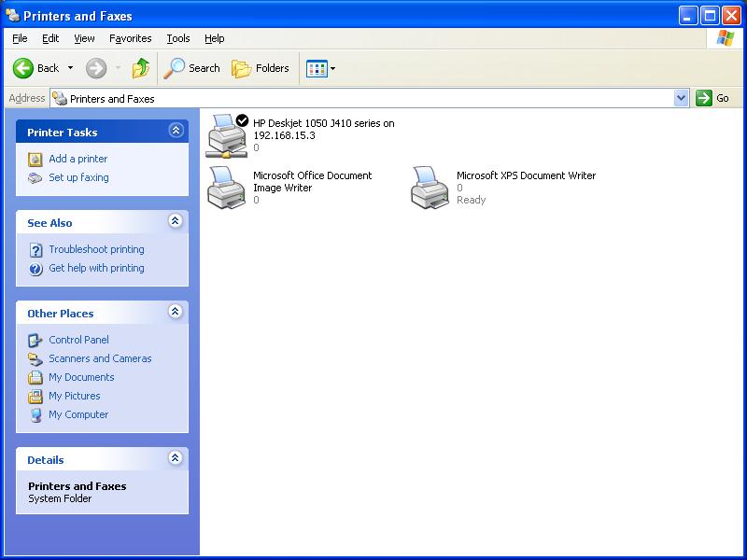747x560 pixels.
Task: Toggle the Folders pane button
Action: [x=261, y=68]
